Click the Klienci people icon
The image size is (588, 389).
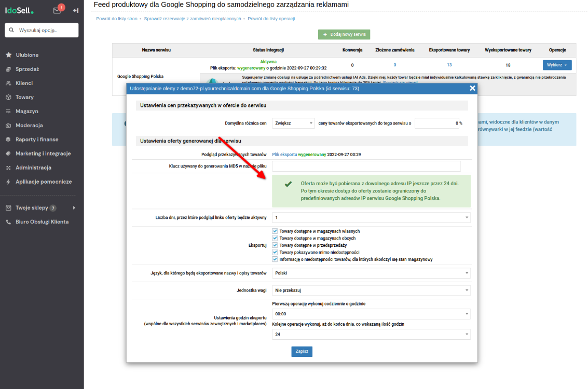9,83
